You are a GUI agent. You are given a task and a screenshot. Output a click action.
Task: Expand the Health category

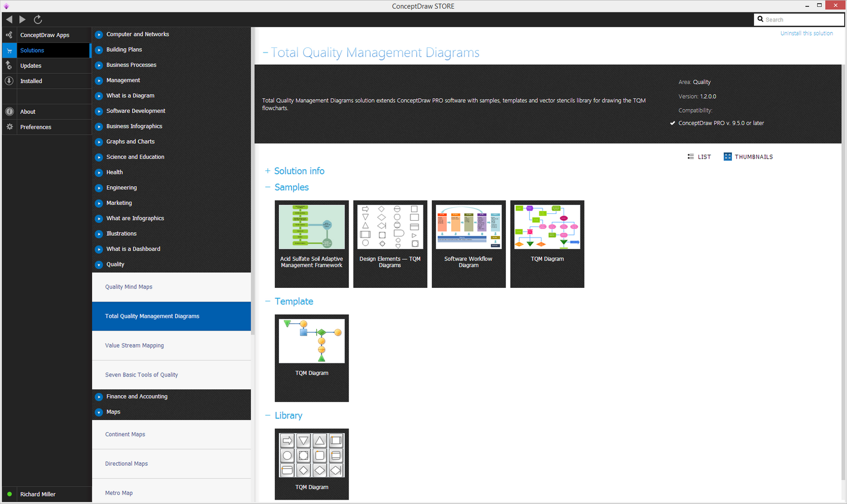coord(99,172)
